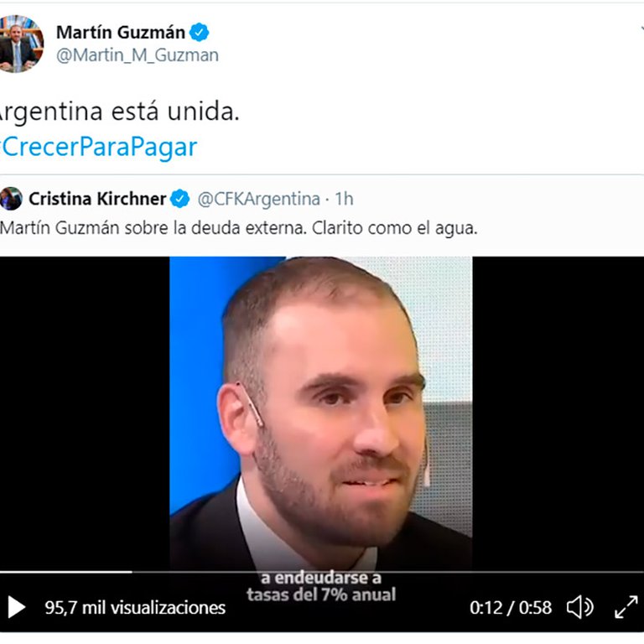Click the 0:12 / 0:58 time display
The image size is (644, 644).
511,607
